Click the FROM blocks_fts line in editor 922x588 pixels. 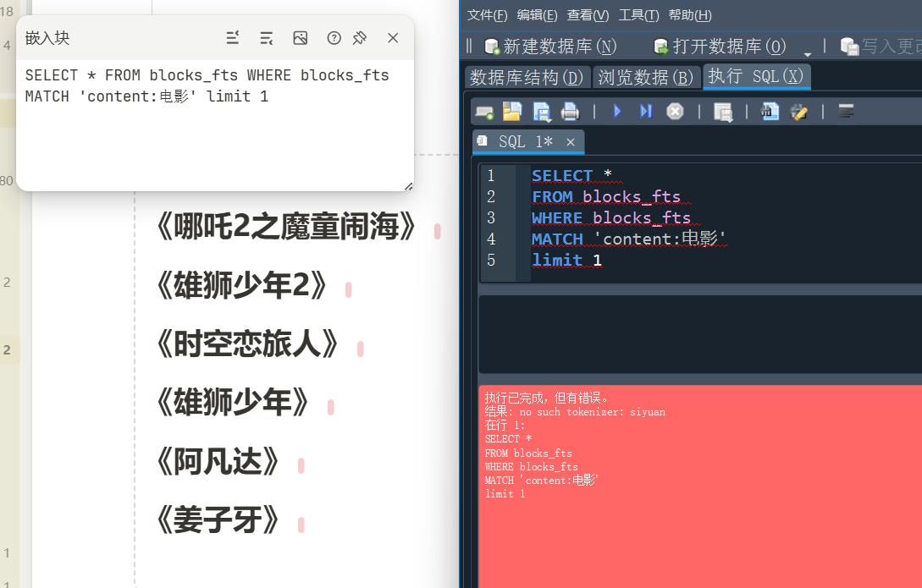[x=605, y=197]
